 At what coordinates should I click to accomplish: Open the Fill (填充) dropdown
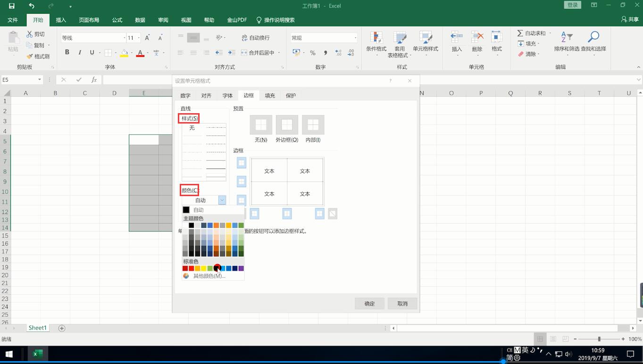pos(528,43)
